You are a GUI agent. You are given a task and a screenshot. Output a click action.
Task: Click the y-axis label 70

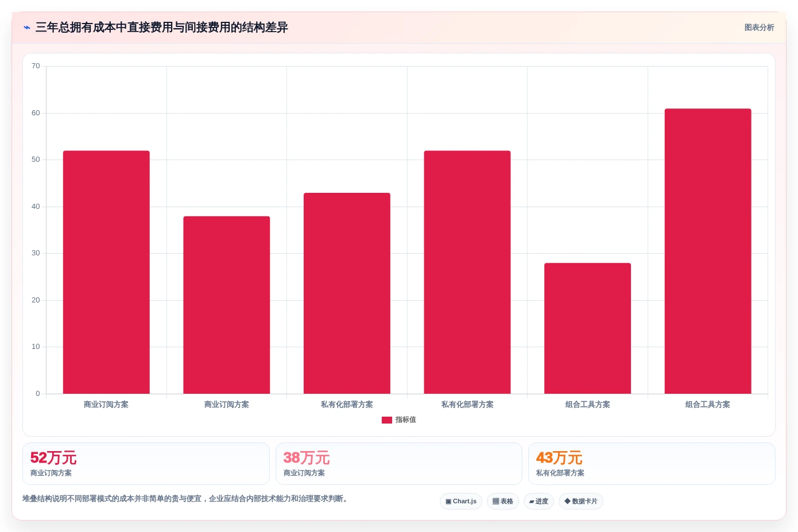(x=36, y=67)
